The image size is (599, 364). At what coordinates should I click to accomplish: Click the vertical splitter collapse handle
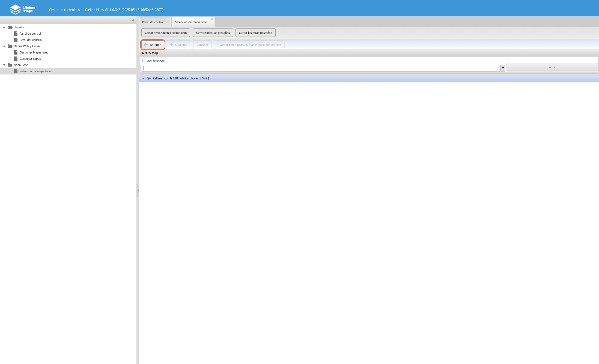(138, 190)
